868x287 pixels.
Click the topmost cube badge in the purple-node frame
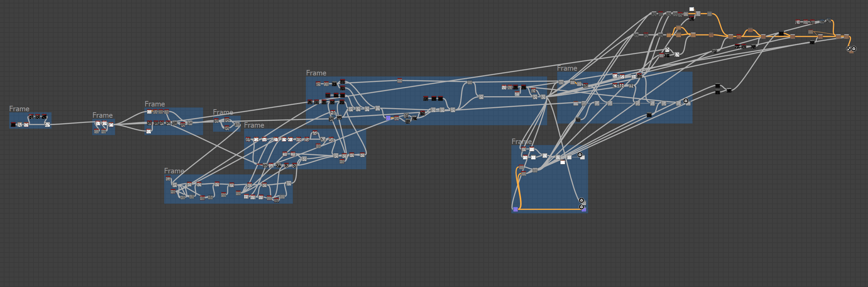pos(580,155)
